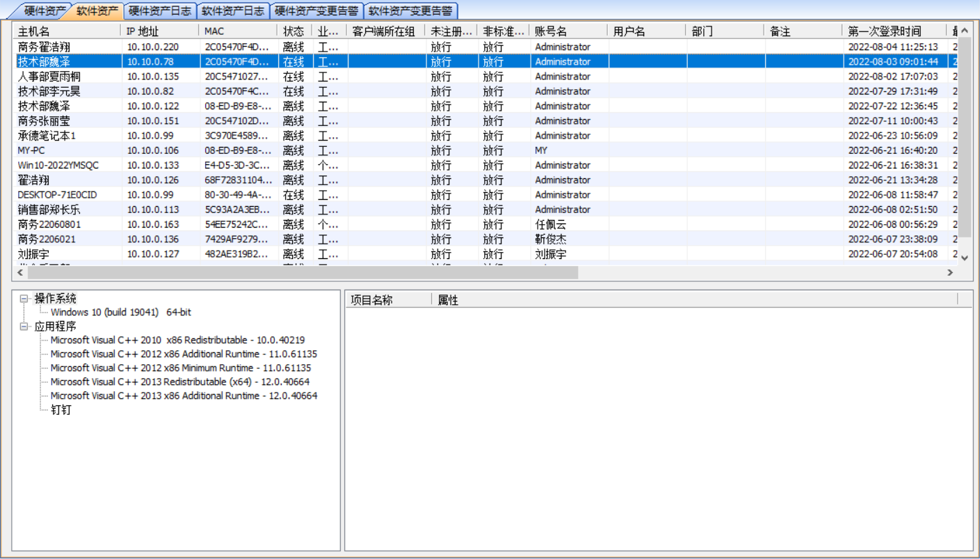Collapse the 应用程序 tree node
Viewport: 980px width, 559px height.
tap(24, 326)
